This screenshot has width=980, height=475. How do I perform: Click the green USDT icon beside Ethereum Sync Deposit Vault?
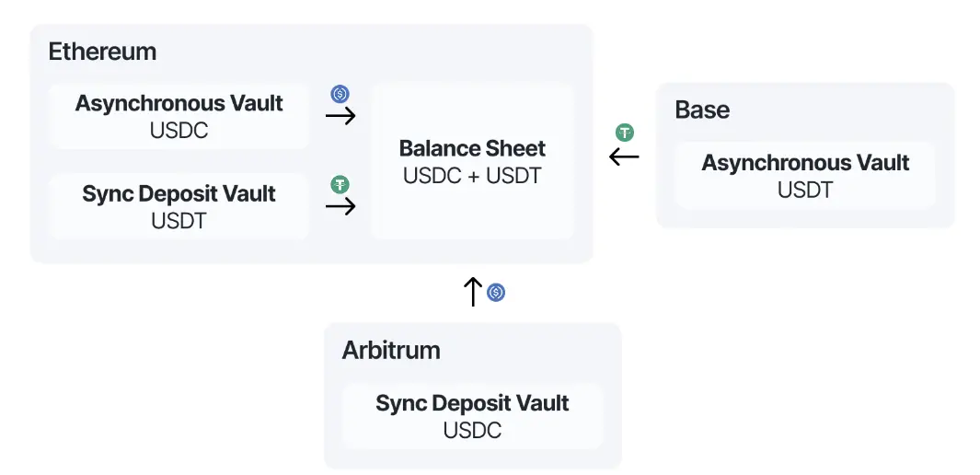pos(340,184)
